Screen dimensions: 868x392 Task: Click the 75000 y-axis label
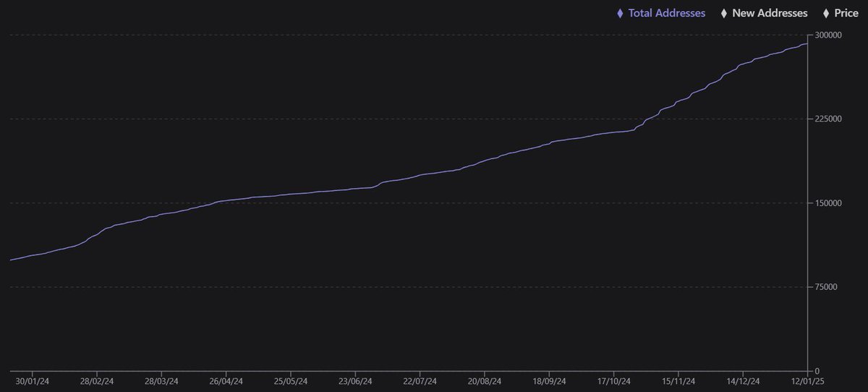coord(825,287)
